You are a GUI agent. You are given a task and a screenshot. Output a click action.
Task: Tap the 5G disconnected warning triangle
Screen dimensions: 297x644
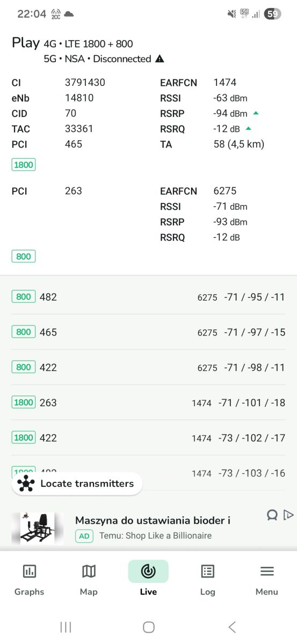[160, 59]
